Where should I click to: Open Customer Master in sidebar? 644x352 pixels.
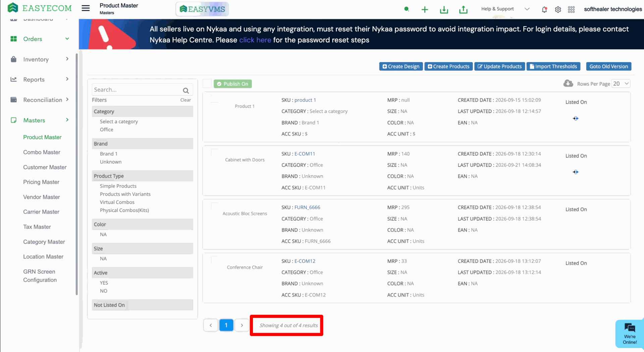coord(45,167)
